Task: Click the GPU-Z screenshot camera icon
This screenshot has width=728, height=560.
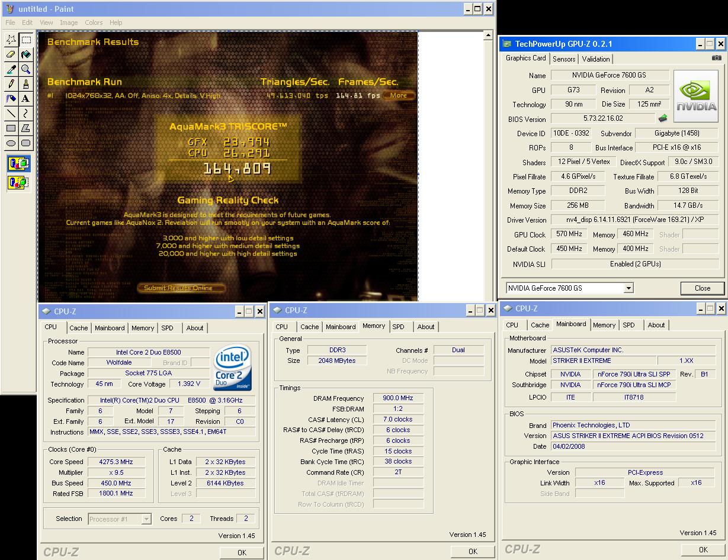Action: pos(717,58)
